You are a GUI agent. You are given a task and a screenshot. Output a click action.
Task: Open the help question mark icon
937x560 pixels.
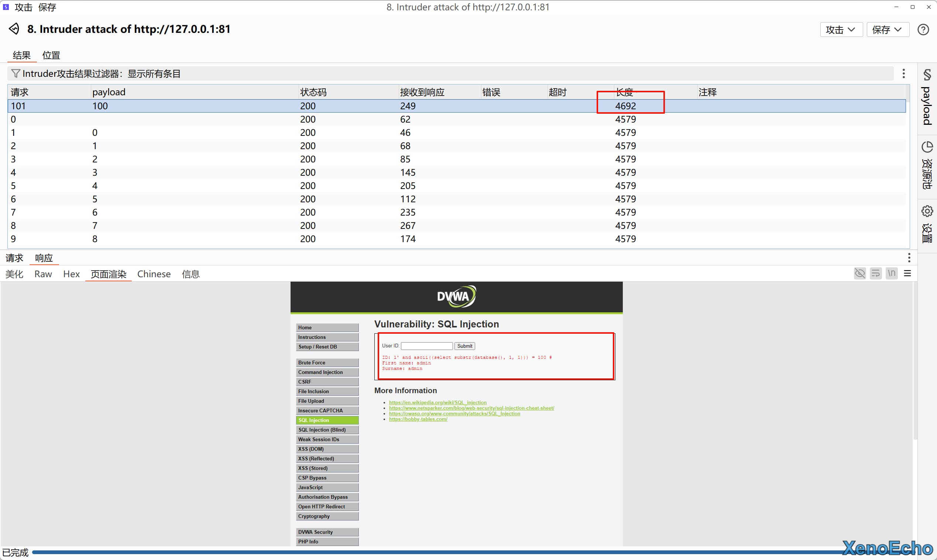923,30
